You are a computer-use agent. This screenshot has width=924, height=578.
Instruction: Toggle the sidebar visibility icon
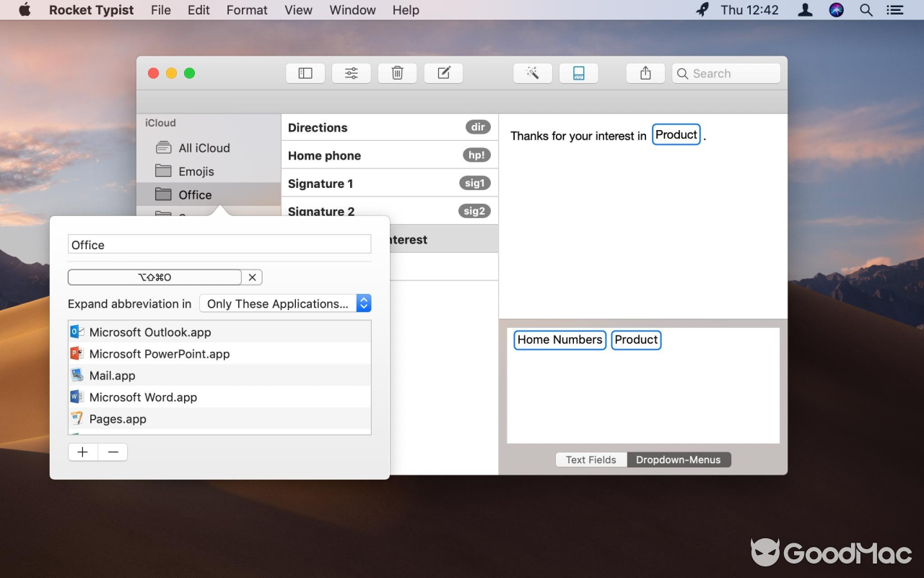305,72
